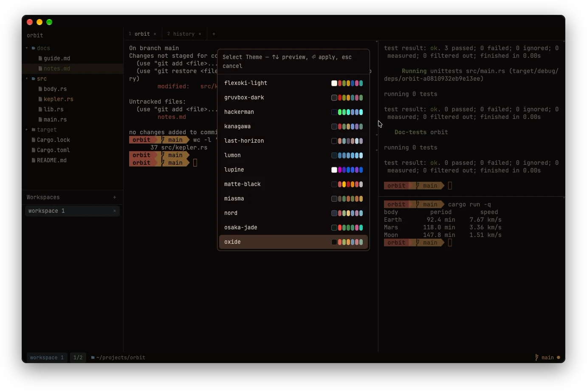
Task: Click the file icon beside Cargo.lock
Action: point(34,140)
